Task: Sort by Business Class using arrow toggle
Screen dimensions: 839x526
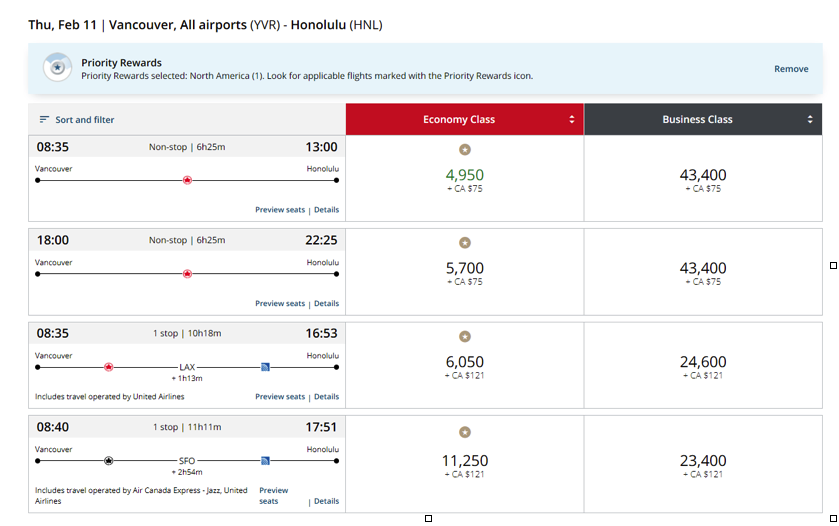Action: 810,119
